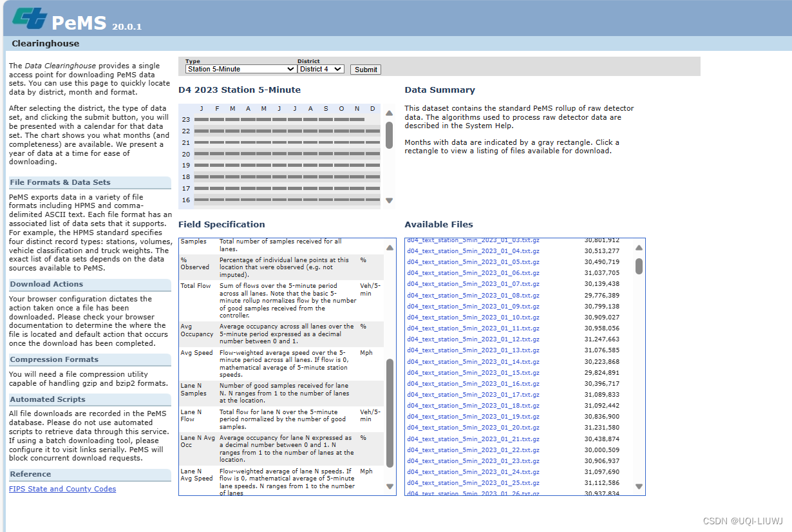The image size is (792, 532).
Task: Select March 2021 rectangle in calendar
Action: pyautogui.click(x=232, y=142)
